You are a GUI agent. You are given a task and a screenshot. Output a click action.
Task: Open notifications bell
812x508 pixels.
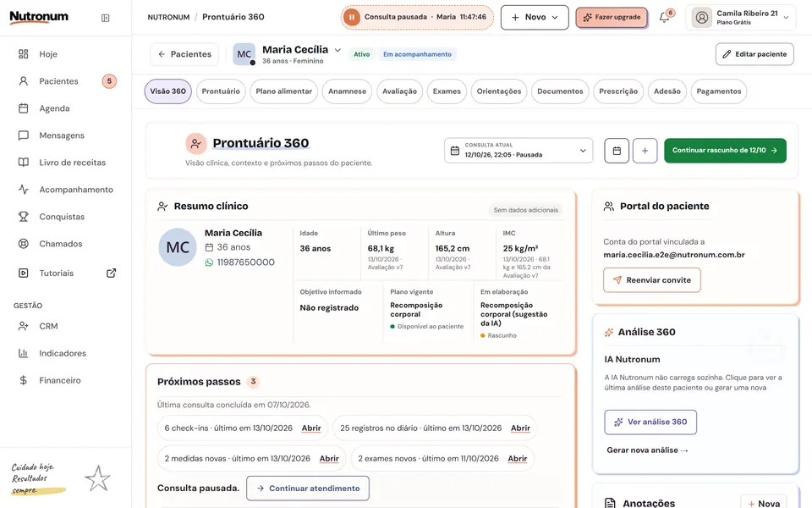pyautogui.click(x=665, y=18)
